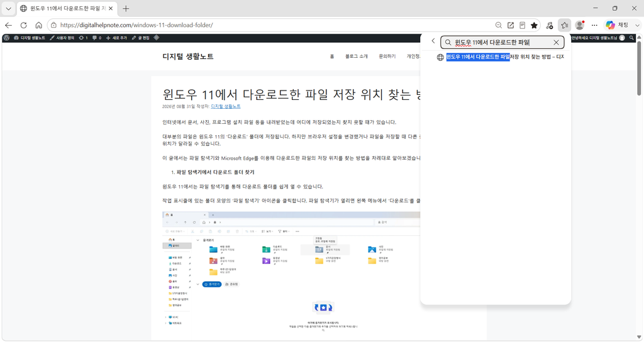
Task: Select the 윈도우 11에서 다운로드한 파일 browser tab
Action: pyautogui.click(x=67, y=8)
